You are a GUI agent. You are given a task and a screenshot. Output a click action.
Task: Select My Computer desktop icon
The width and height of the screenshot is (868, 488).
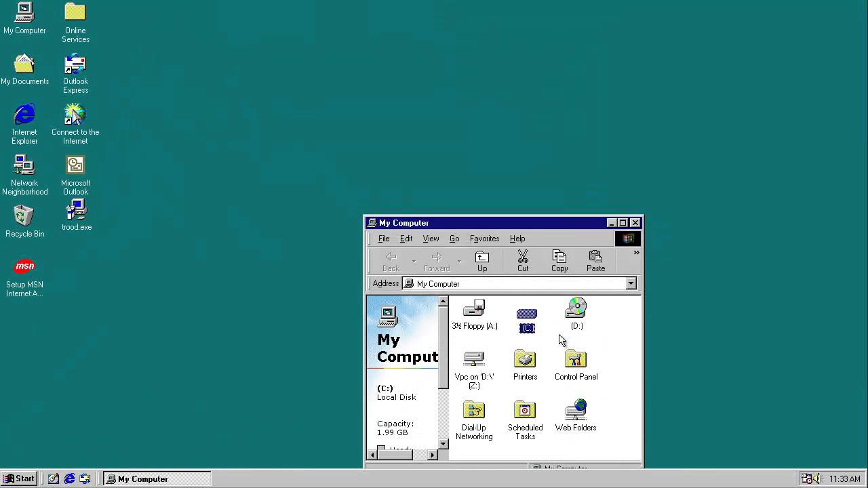[x=24, y=18]
